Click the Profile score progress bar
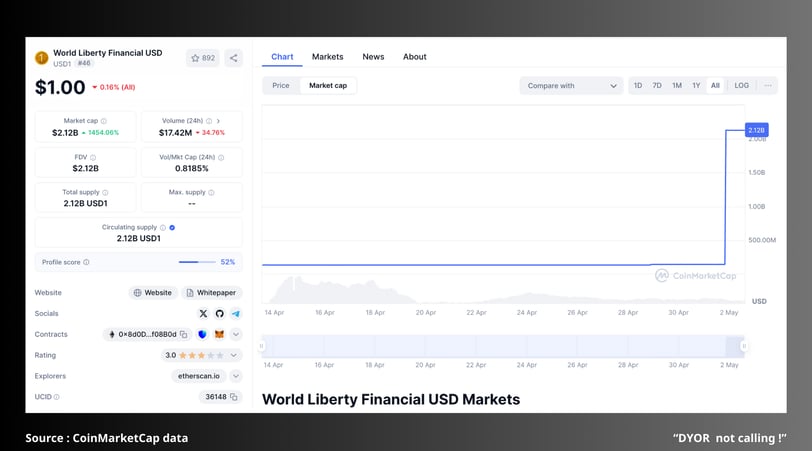Viewport: 812px width, 451px height. [x=197, y=262]
